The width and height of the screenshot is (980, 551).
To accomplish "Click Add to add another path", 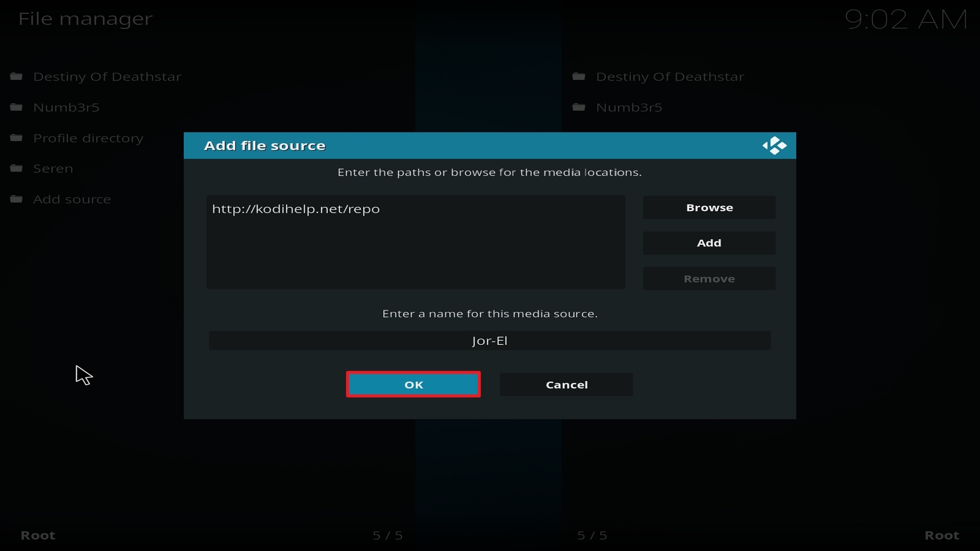I will [x=709, y=243].
